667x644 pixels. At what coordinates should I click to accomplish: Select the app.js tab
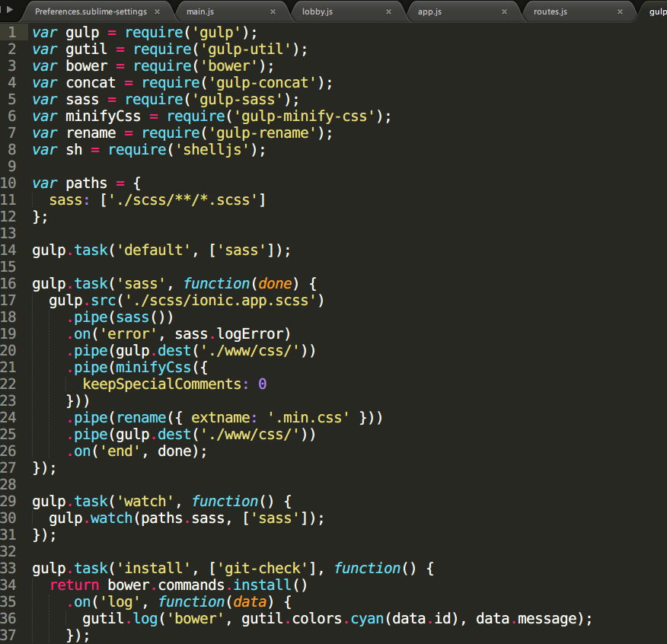(429, 11)
